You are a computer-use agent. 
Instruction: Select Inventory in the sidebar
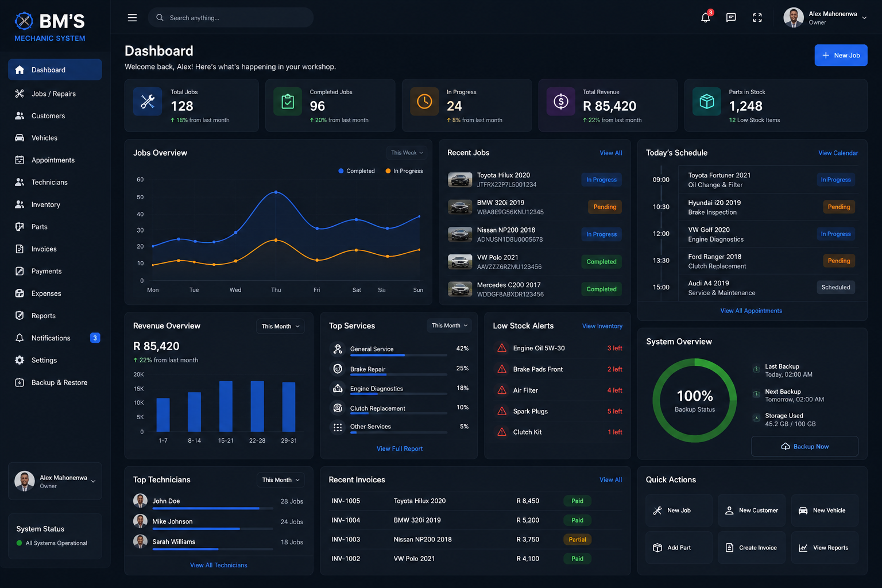pyautogui.click(x=55, y=204)
